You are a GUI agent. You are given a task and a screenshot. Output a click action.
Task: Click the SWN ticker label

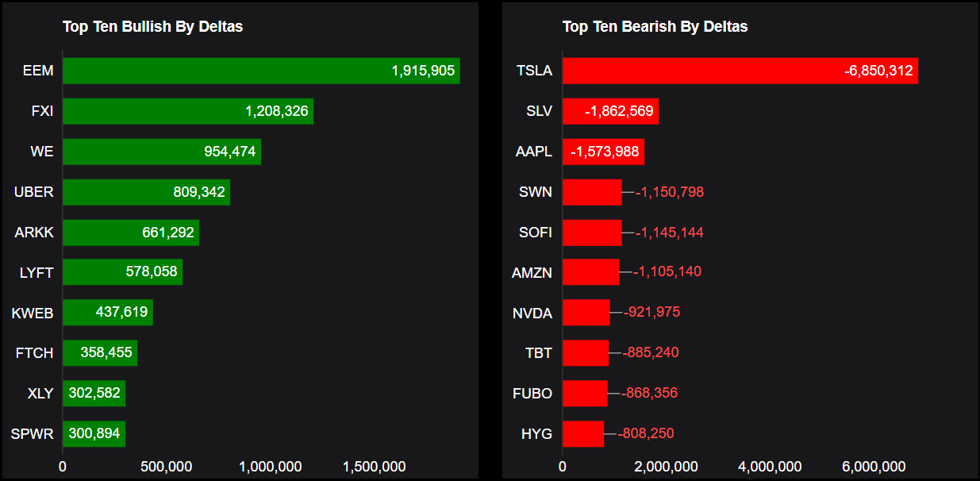536,192
